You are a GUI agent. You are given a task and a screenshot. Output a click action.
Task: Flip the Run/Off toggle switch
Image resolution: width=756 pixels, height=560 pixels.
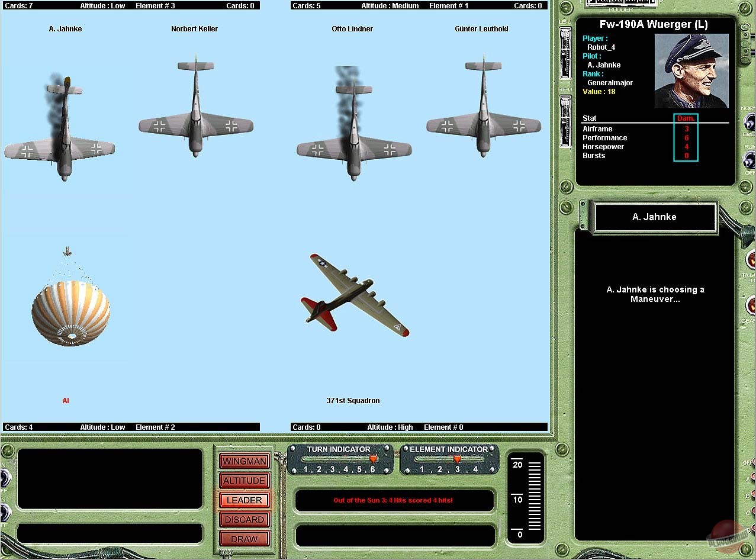[x=749, y=159]
